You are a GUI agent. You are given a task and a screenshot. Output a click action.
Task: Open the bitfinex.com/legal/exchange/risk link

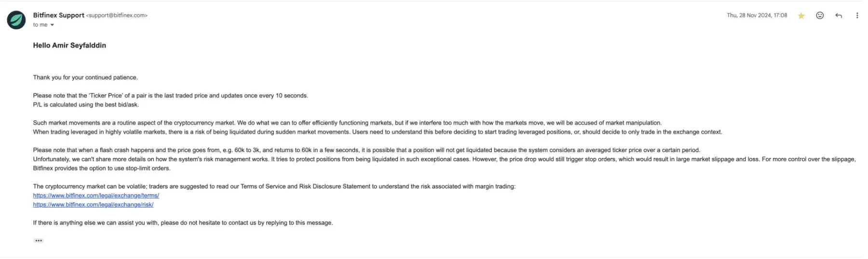[x=93, y=205]
